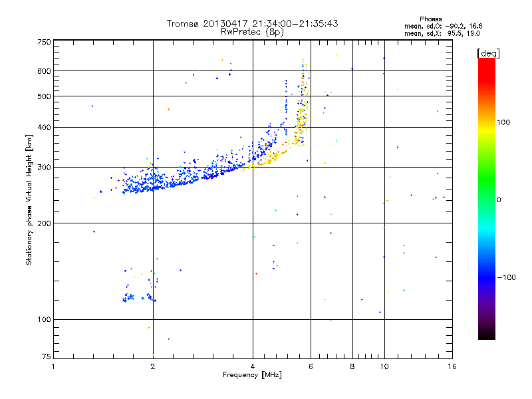Click the -100 tick label beside the colorbar
Screen dimensions: 532x399
coord(507,277)
